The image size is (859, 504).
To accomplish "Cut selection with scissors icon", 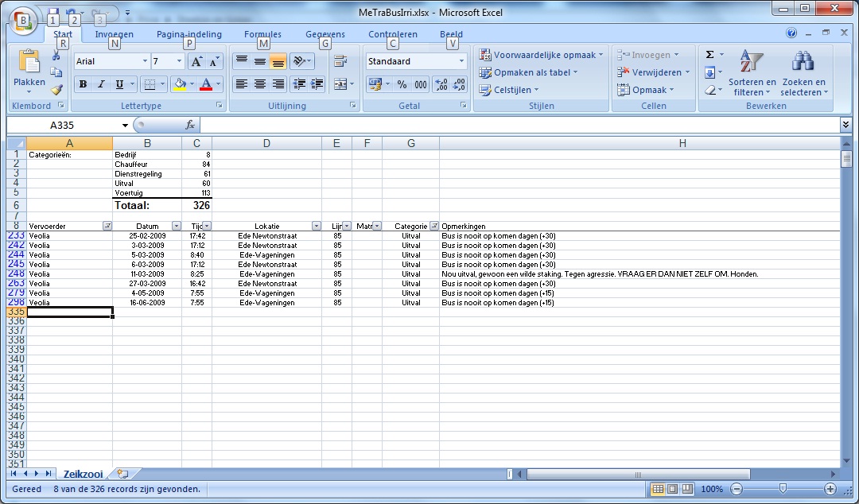I will [56, 55].
